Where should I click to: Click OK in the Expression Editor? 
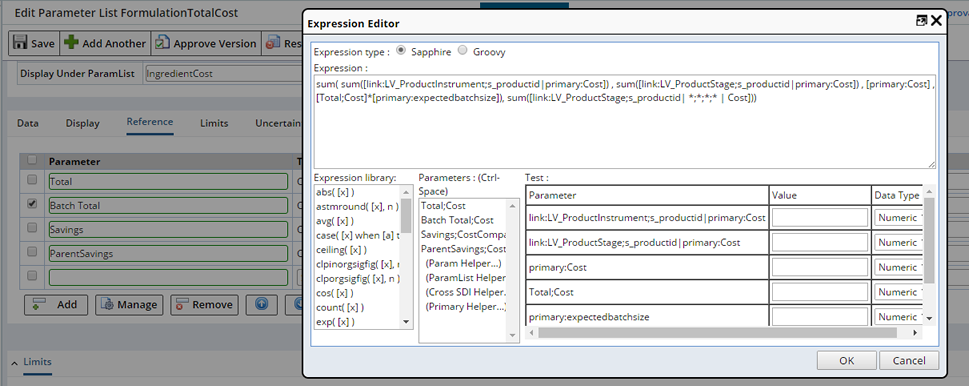847,361
